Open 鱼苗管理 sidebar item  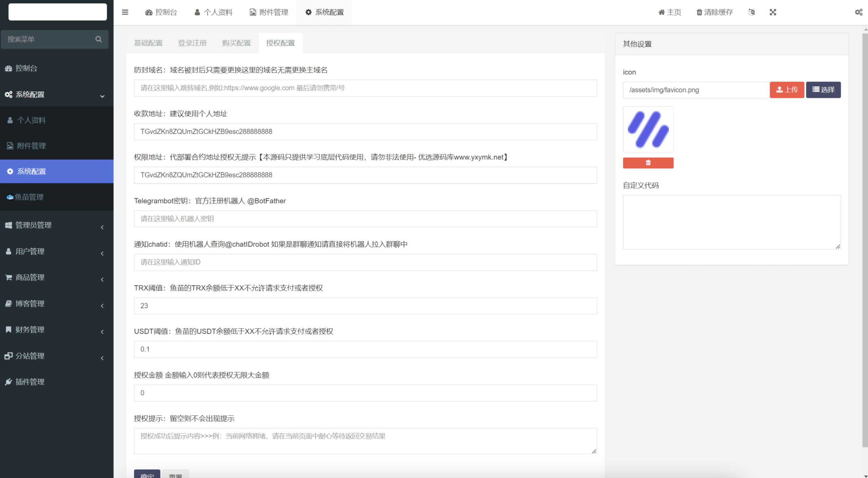[x=29, y=197]
